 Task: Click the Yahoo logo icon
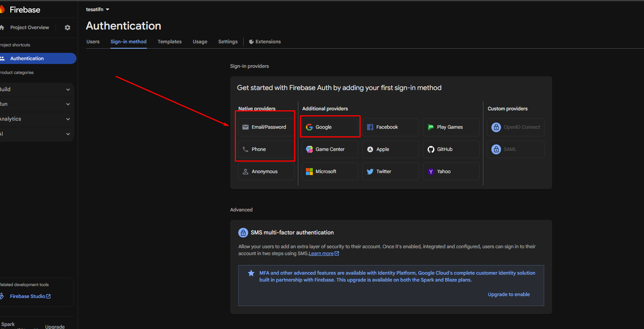click(431, 172)
